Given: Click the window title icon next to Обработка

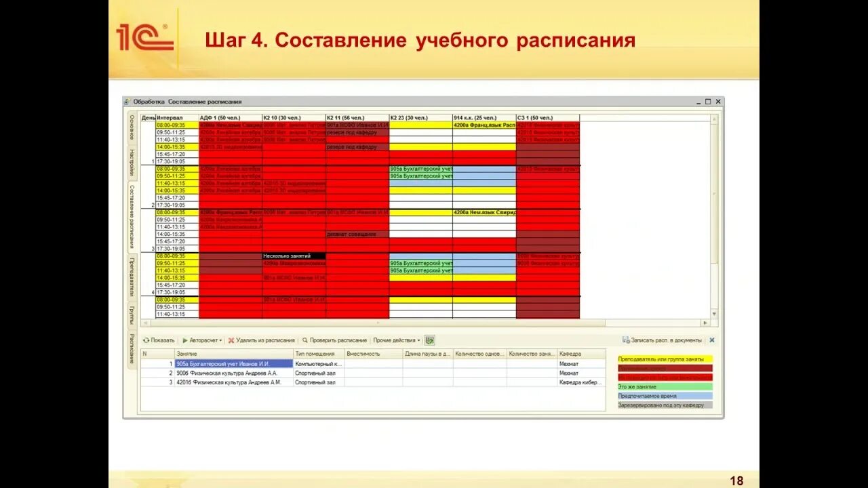Looking at the screenshot, I should coord(127,102).
